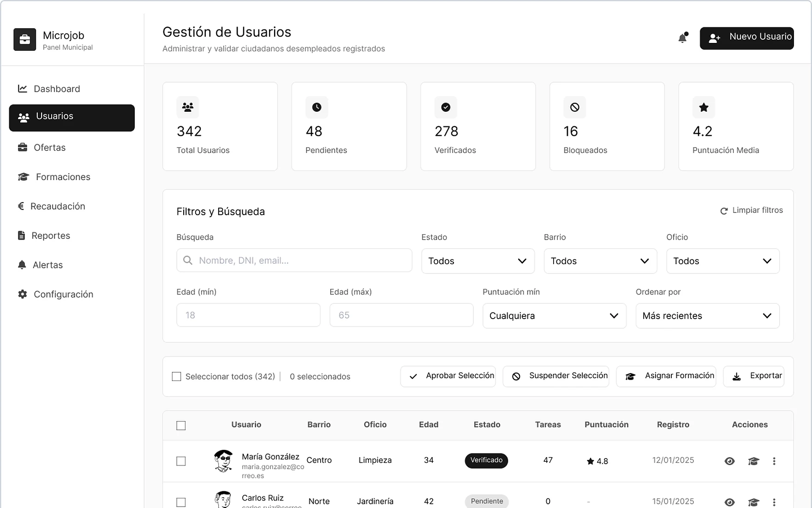Check the Seleccionar todos (342) checkbox

click(x=176, y=376)
